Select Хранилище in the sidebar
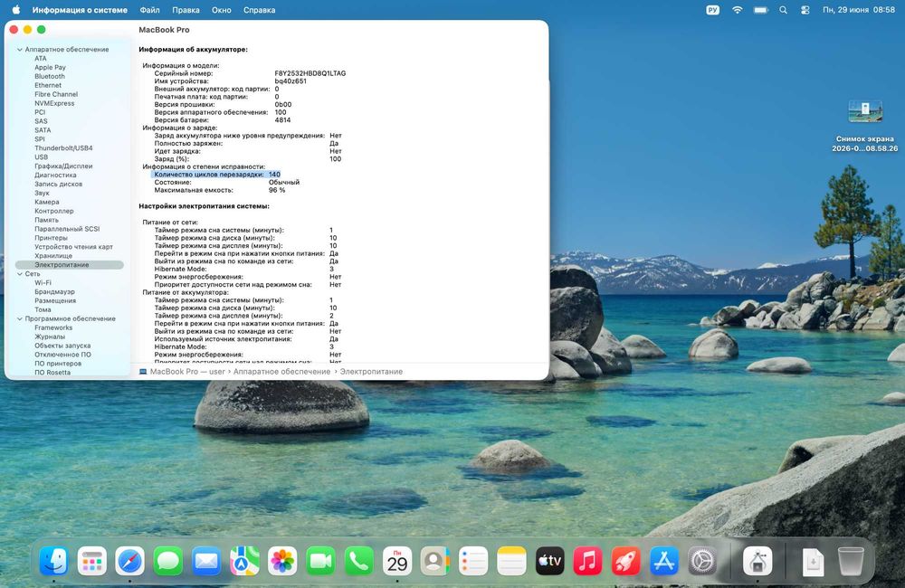 point(53,256)
